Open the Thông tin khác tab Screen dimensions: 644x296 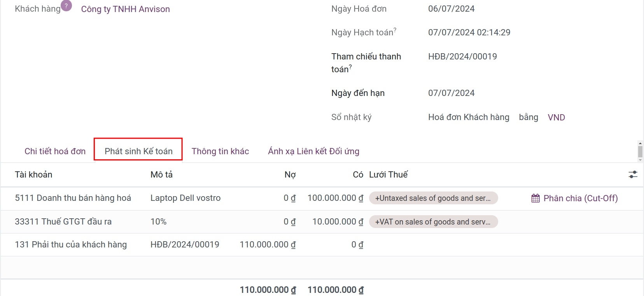[x=220, y=151]
